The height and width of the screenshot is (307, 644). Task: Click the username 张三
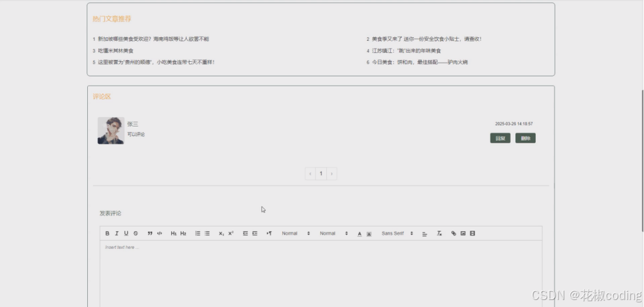pyautogui.click(x=133, y=124)
